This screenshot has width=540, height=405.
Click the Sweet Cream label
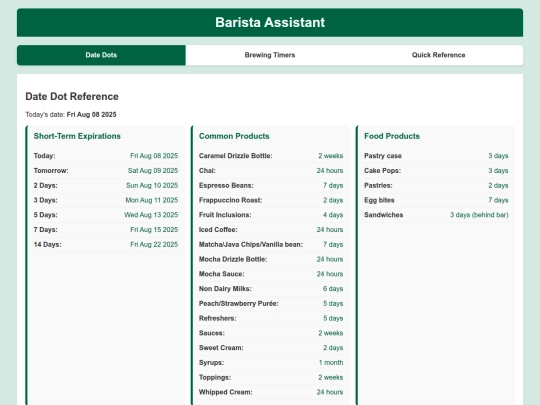pyautogui.click(x=221, y=348)
